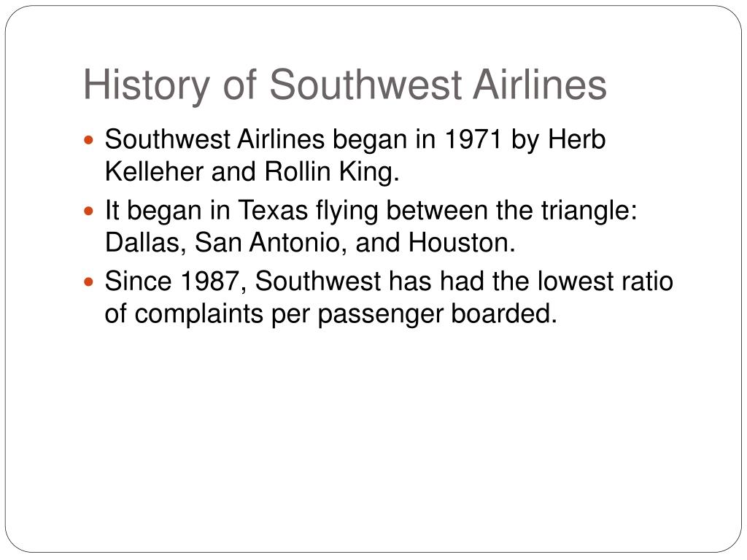Select the first orange bullet marker
Screen dimensions: 747x560
(x=88, y=140)
